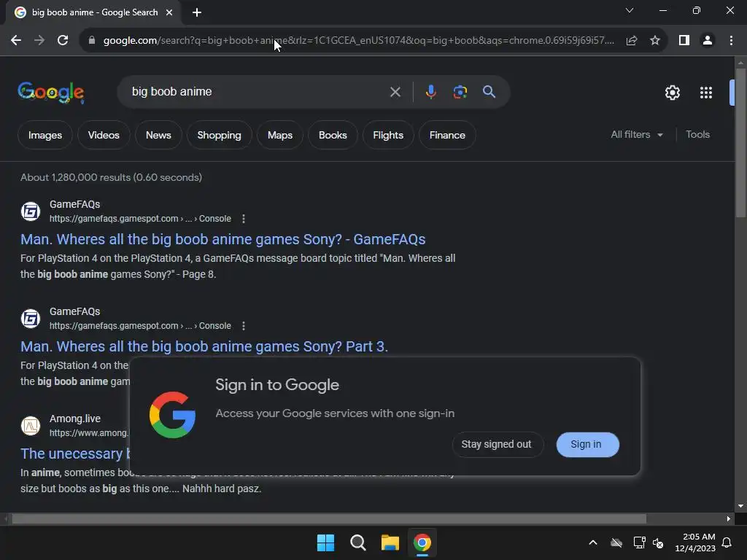
Task: Switch to Finance results
Action: [x=447, y=135]
